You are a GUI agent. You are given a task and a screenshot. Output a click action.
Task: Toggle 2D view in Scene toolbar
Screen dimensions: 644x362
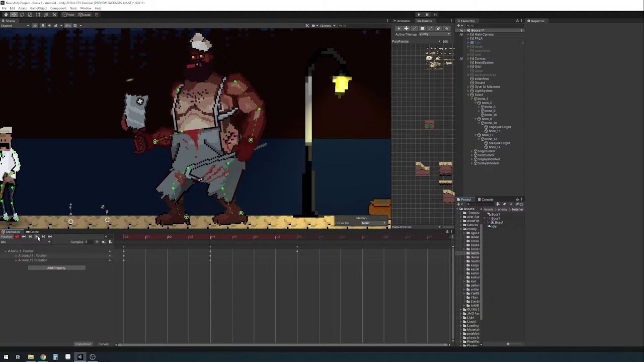[35, 26]
